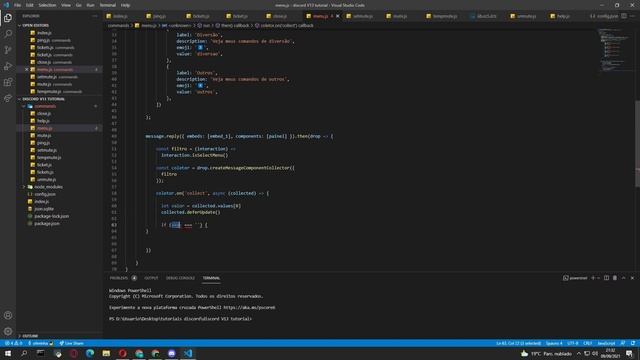This screenshot has width=640, height=360.
Task: Split the terminal panel
Action: pos(607,278)
